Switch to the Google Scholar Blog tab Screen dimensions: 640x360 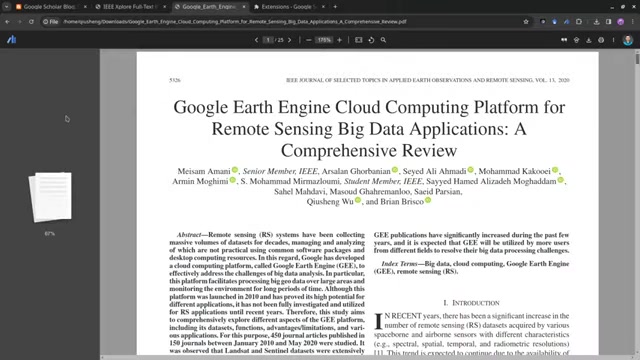click(x=51, y=7)
